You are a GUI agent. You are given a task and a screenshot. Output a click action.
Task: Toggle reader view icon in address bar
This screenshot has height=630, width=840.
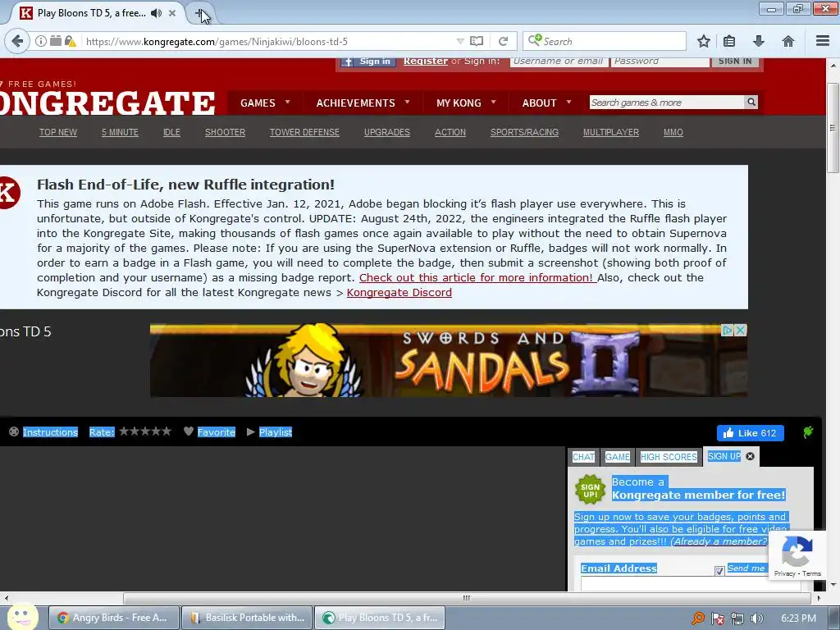tap(477, 41)
